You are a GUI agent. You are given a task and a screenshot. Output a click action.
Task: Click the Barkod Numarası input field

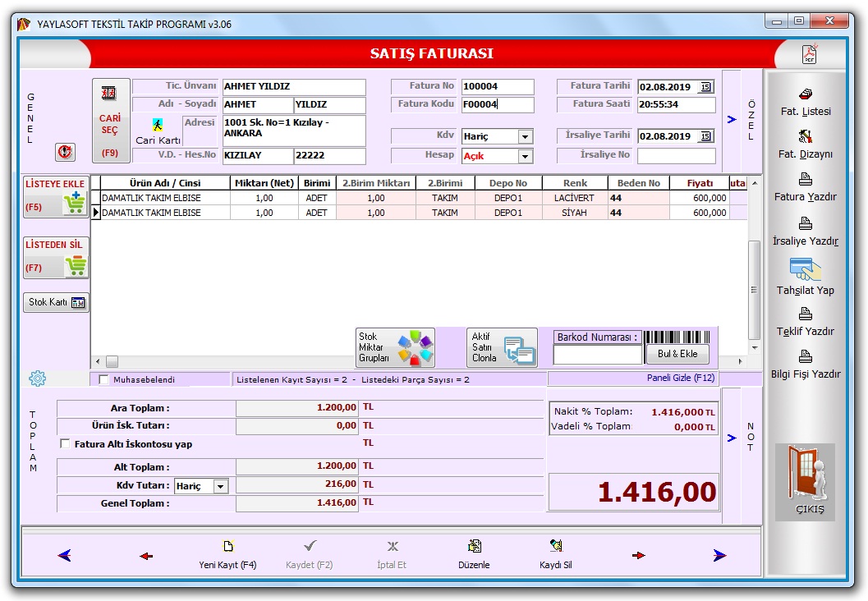point(598,354)
